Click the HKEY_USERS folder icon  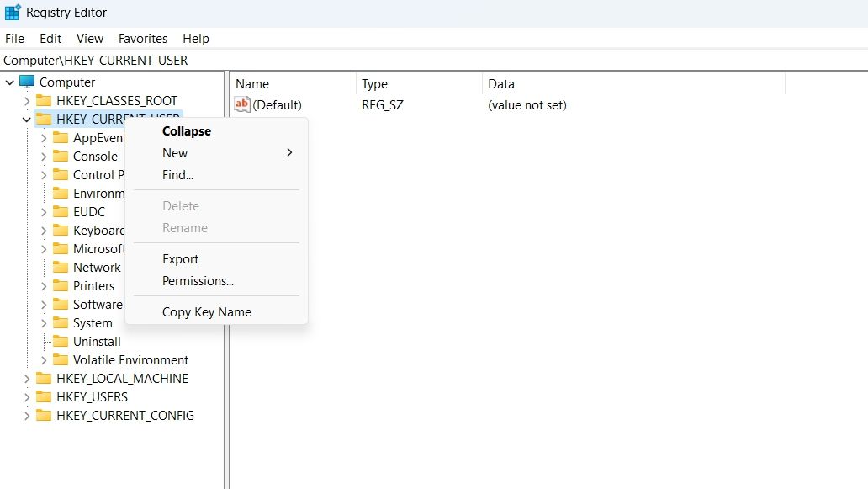click(44, 396)
